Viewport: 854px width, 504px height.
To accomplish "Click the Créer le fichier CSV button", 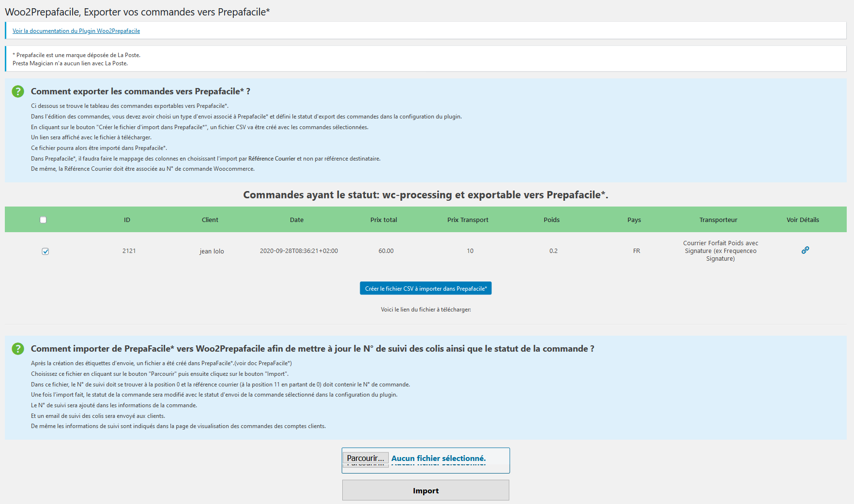I will tap(426, 288).
